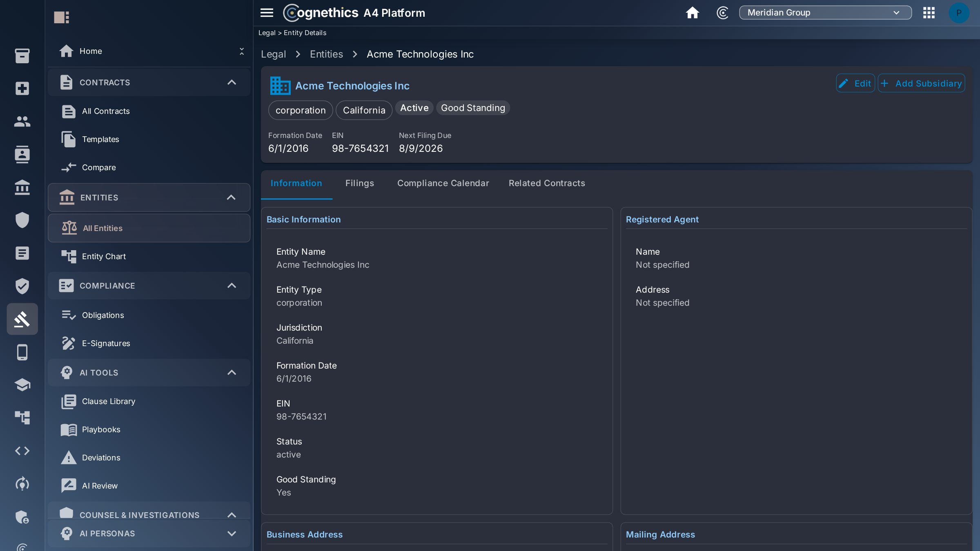This screenshot has height=551, width=980.
Task: Click the medical plus icon in left rail
Action: click(22, 89)
